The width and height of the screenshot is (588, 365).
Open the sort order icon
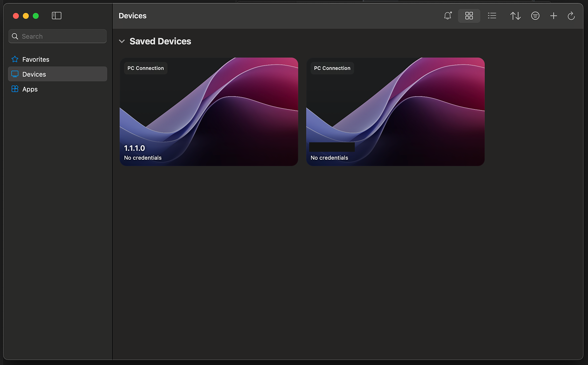(x=516, y=15)
